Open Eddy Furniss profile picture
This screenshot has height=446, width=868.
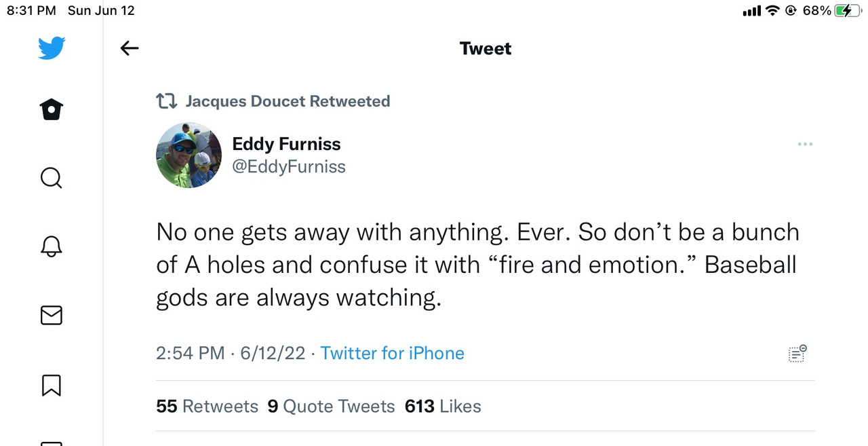(189, 155)
